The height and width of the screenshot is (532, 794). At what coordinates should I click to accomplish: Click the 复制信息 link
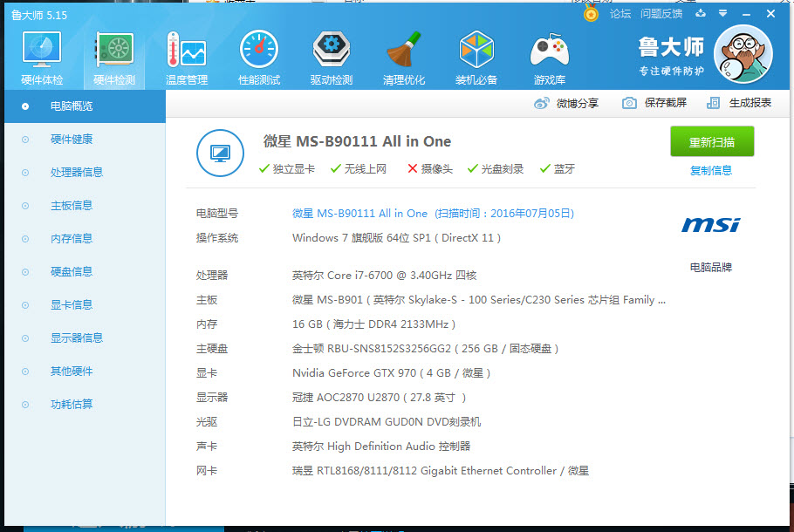tap(711, 171)
